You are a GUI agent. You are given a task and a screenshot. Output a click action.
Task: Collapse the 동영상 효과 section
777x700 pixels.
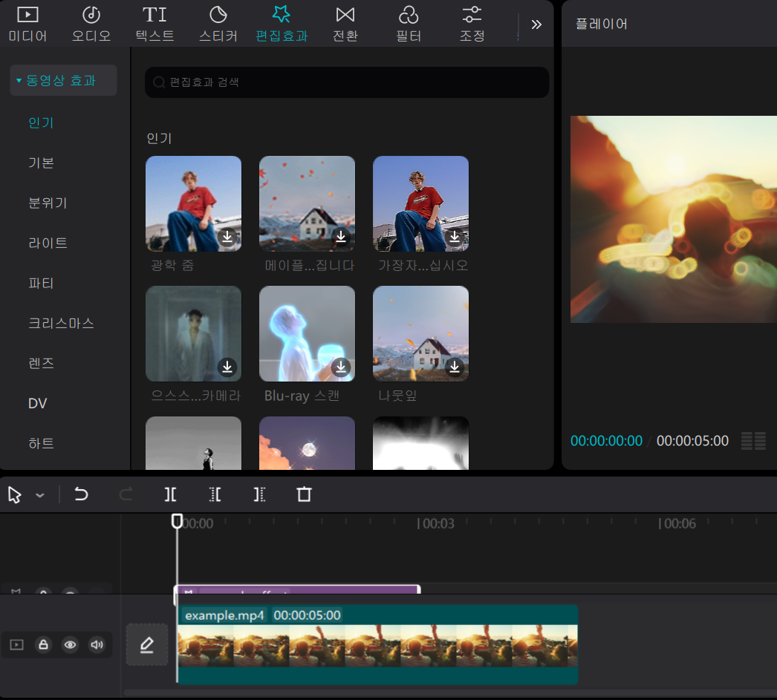(63, 80)
